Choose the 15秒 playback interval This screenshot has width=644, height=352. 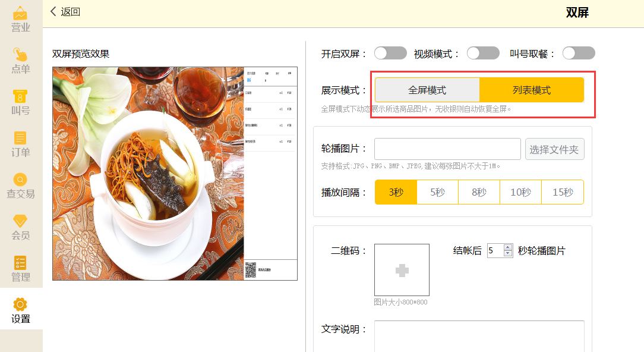click(x=563, y=193)
